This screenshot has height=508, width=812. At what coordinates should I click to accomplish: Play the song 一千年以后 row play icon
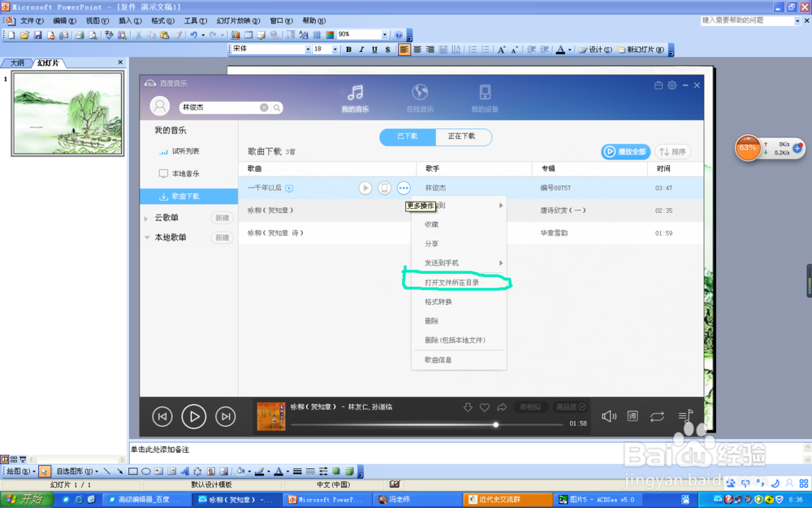tap(365, 188)
